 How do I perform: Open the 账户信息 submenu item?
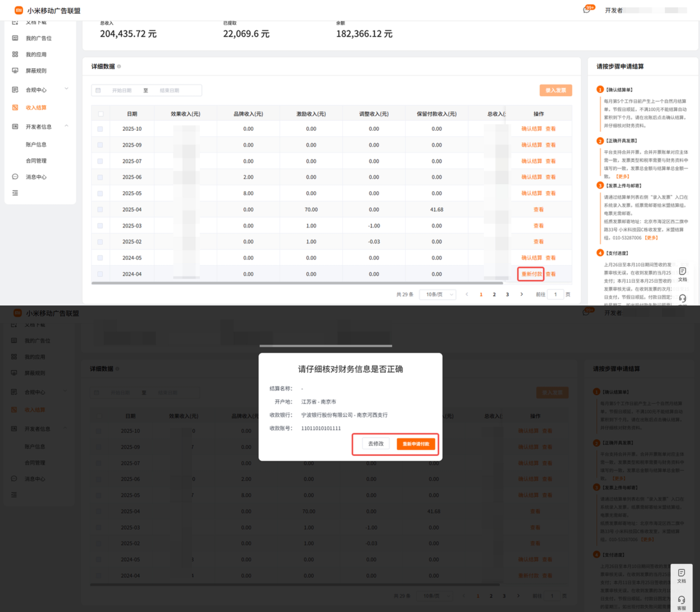pyautogui.click(x=36, y=144)
